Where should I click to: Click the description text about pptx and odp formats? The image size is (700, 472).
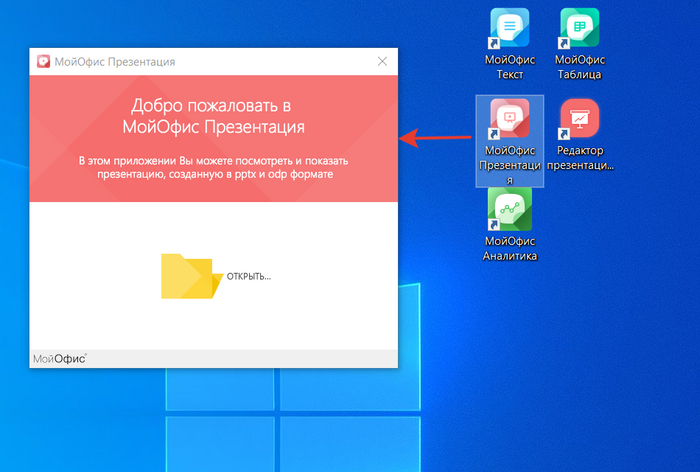tap(213, 167)
